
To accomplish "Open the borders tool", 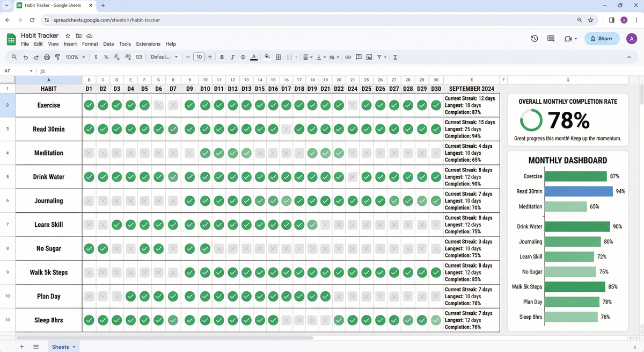I will coord(279,57).
